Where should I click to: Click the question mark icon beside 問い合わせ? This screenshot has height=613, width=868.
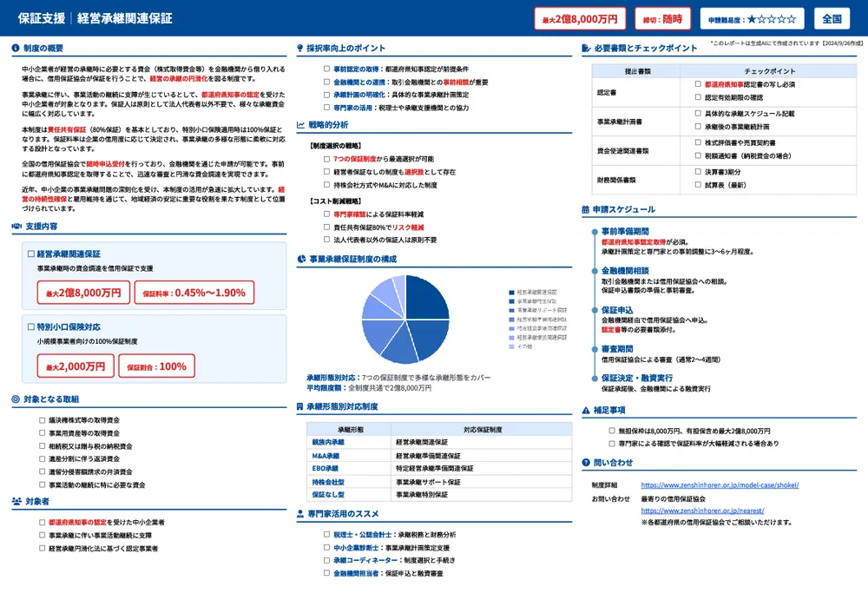pyautogui.click(x=585, y=463)
